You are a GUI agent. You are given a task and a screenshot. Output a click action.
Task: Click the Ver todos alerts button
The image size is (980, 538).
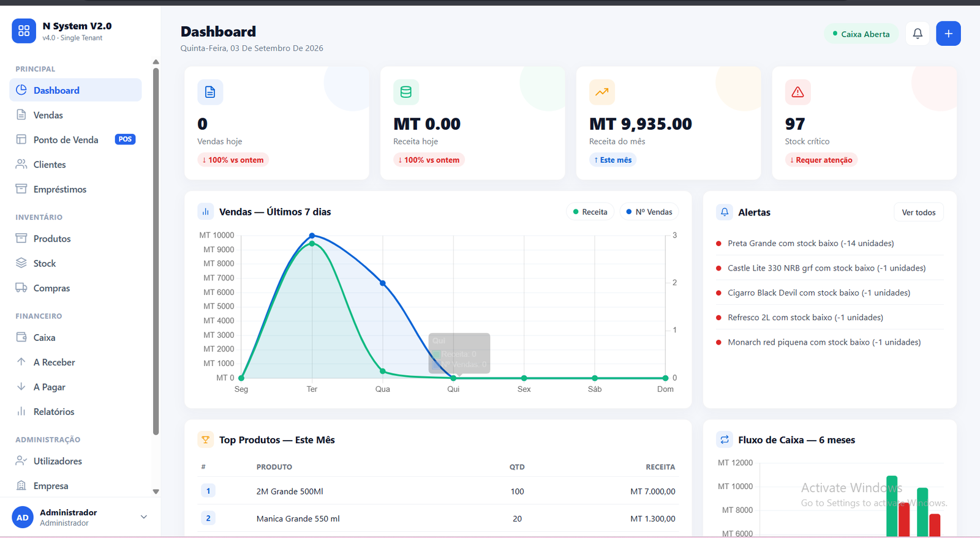tap(919, 212)
